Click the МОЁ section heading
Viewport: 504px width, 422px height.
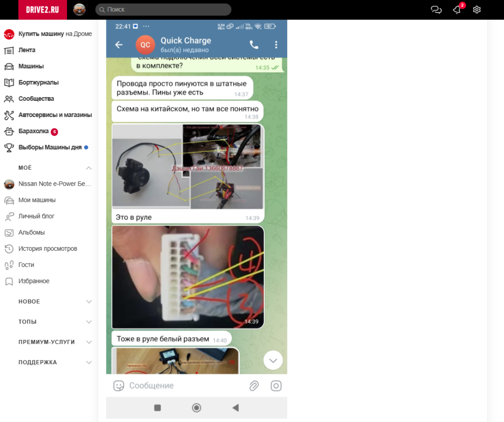[25, 168]
